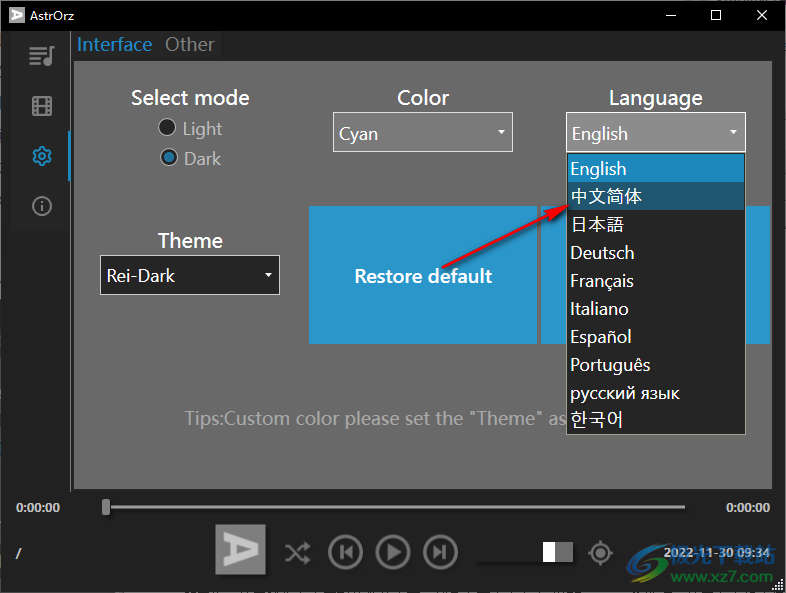The height and width of the screenshot is (593, 786).
Task: Minimize the AstrOrz window
Action: point(671,15)
